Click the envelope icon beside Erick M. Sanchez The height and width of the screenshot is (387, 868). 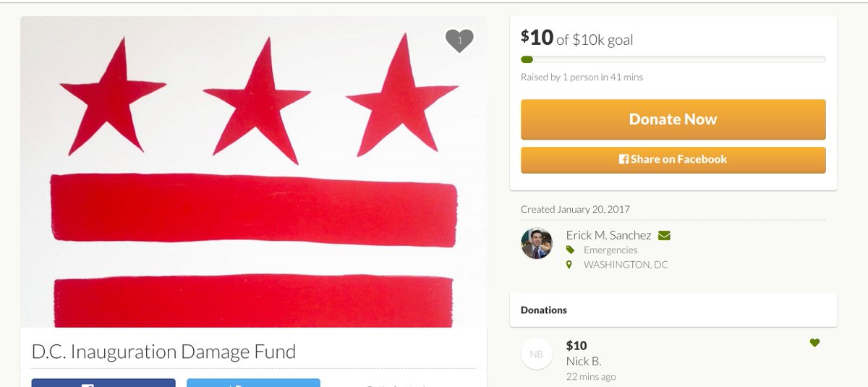point(665,236)
